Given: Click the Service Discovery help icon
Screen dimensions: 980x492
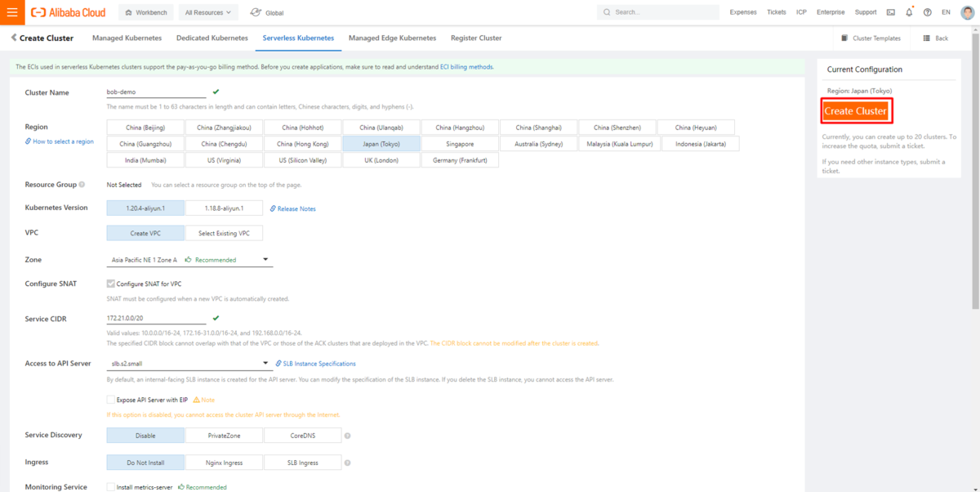Looking at the screenshot, I should coord(347,436).
